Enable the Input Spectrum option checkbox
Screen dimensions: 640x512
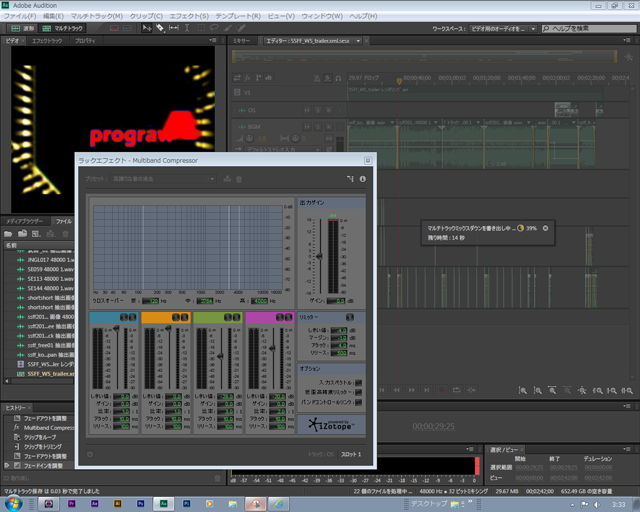pos(359,382)
